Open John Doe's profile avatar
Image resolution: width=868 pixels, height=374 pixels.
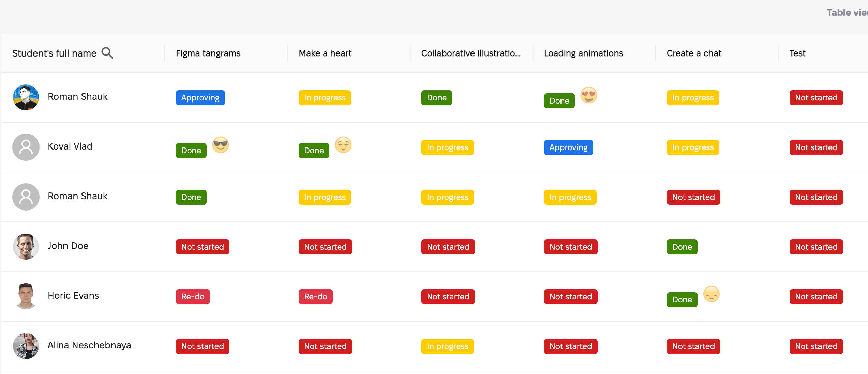tap(26, 246)
